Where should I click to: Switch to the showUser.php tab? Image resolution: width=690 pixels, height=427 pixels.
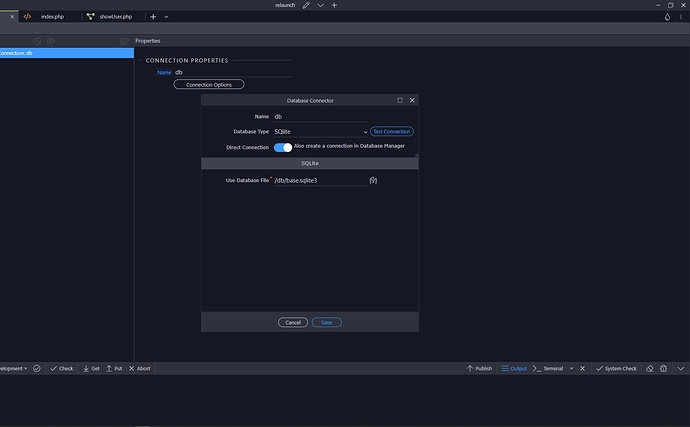coord(115,17)
